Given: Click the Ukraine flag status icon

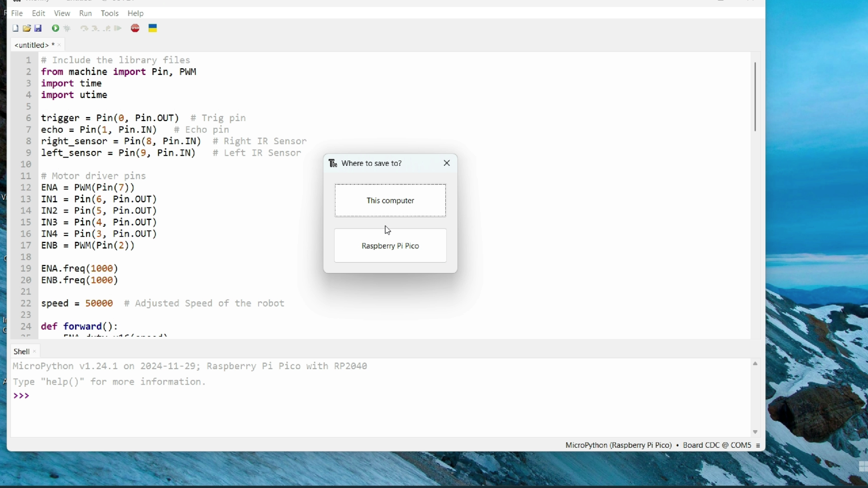Looking at the screenshot, I should pos(153,28).
